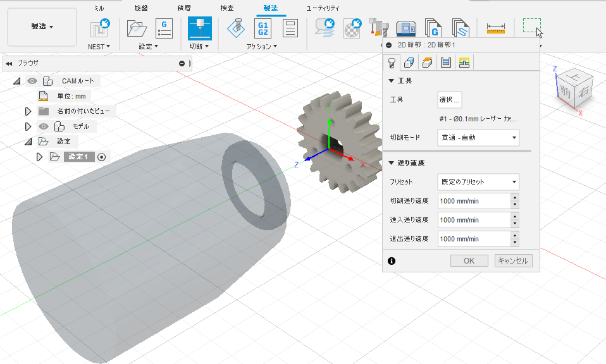606x364 pixels.
Task: Switch to the 積層 tab
Action: (184, 8)
